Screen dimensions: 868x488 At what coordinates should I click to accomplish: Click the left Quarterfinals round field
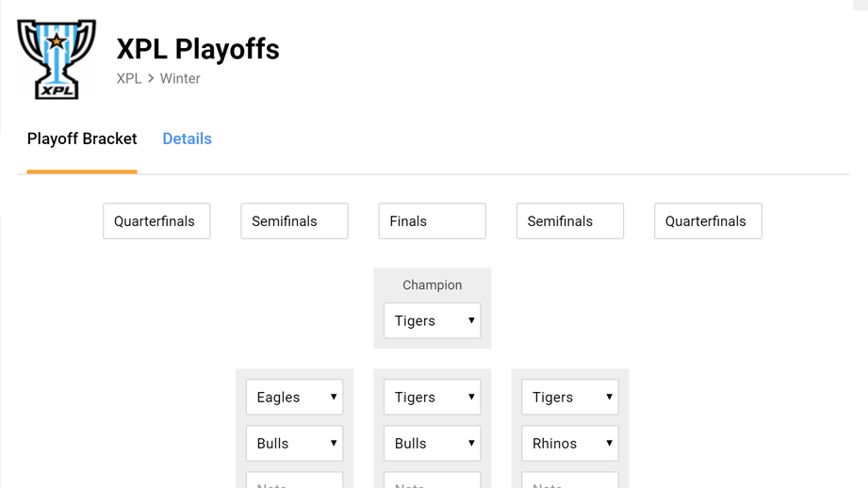pyautogui.click(x=156, y=221)
